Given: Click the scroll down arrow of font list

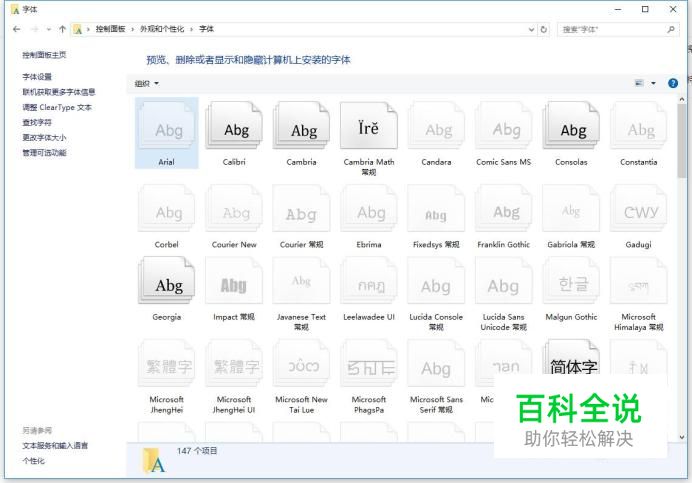Looking at the screenshot, I should (x=682, y=437).
